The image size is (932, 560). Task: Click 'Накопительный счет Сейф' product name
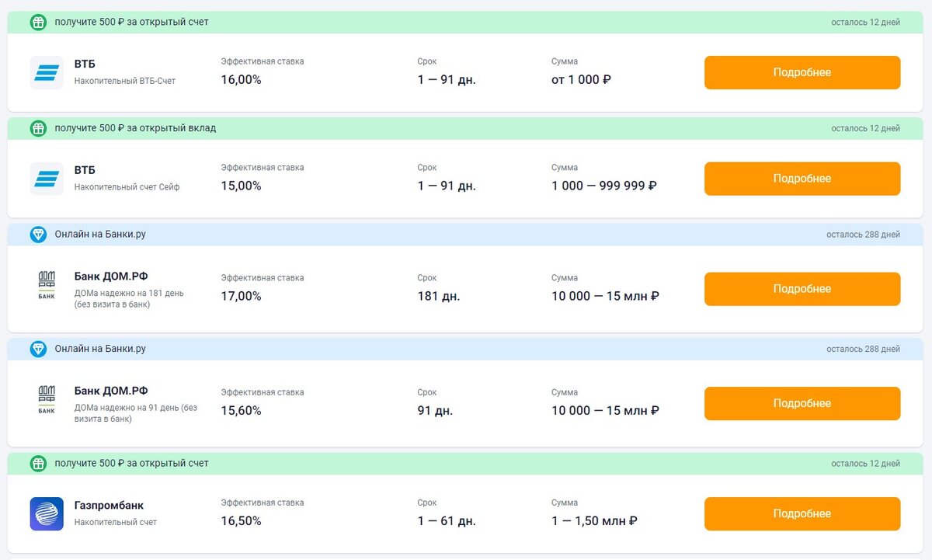coord(127,187)
